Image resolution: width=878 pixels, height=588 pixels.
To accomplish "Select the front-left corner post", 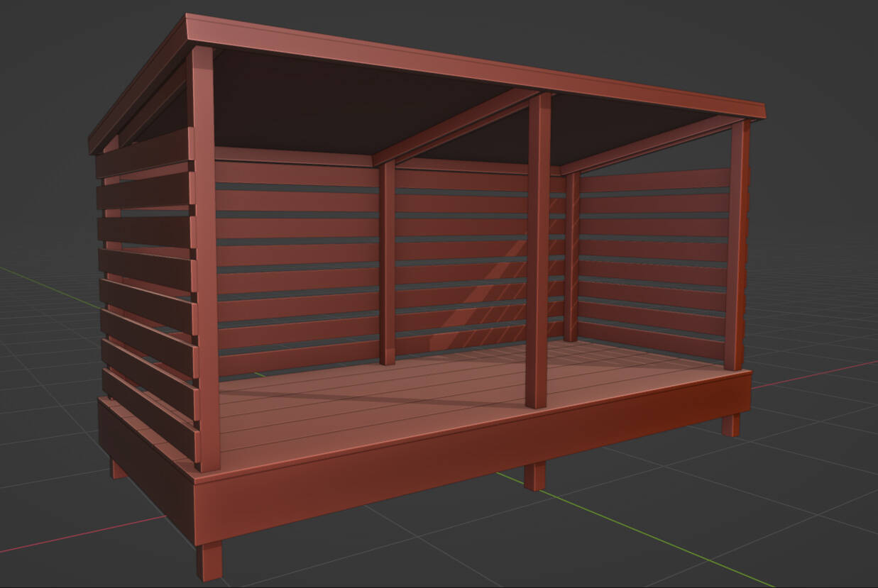I will [x=206, y=259].
